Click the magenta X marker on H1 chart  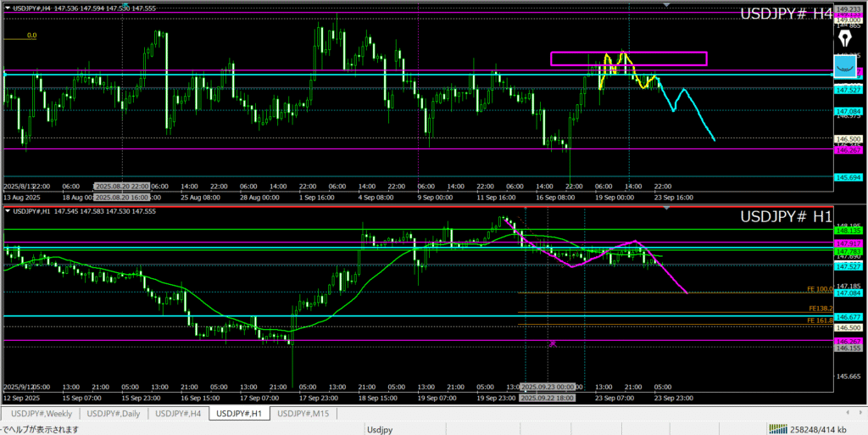point(553,343)
